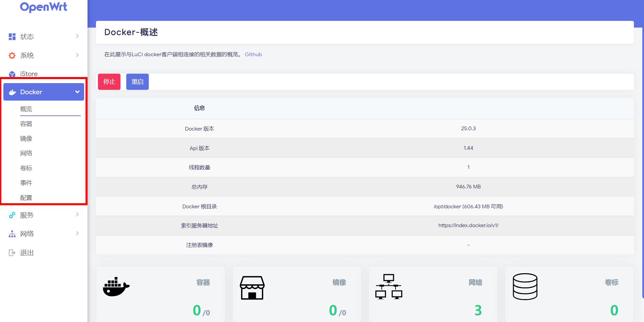
Task: Click the 容器 count 0
Action: click(197, 310)
